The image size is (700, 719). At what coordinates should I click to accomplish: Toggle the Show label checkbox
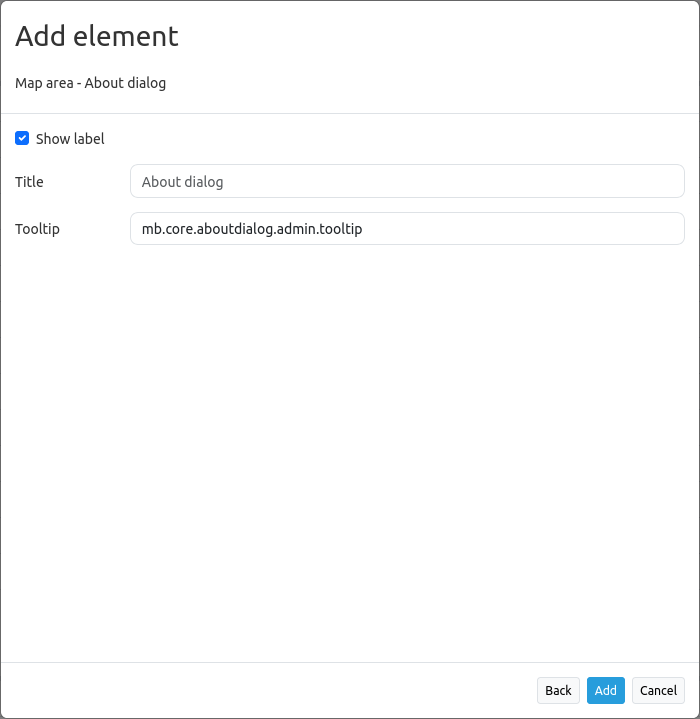coord(22,138)
